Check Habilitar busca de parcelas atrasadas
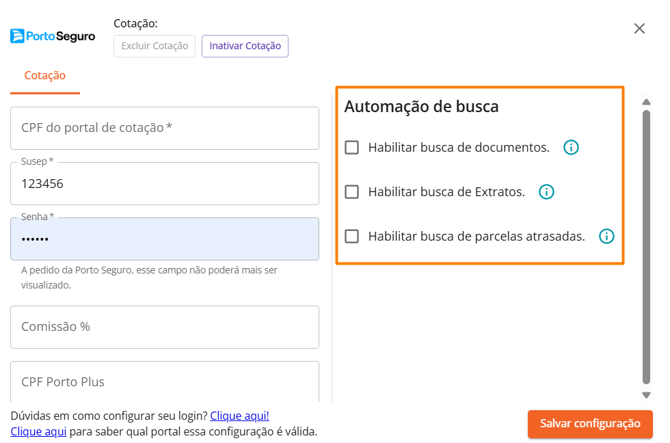Viewport: 670px width, 443px height. click(352, 236)
